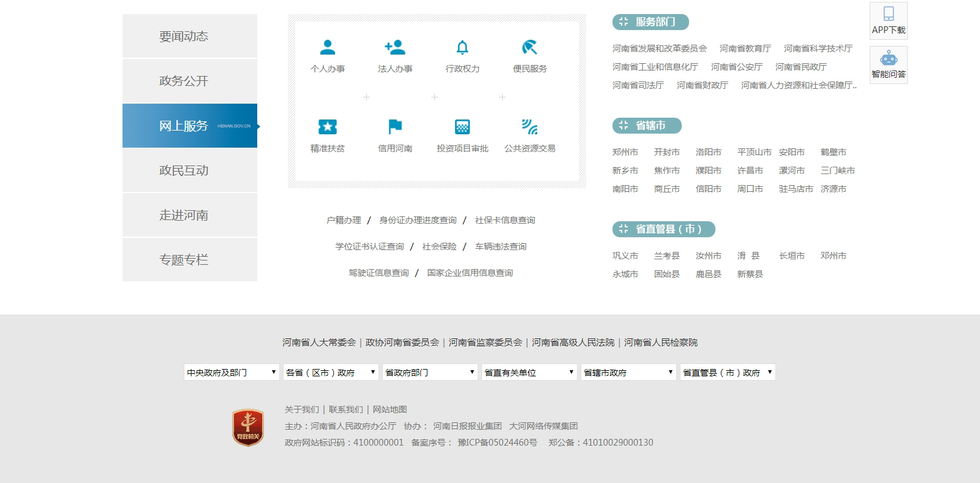The width and height of the screenshot is (980, 483).
Task: Click the 信用河南 flag icon
Action: click(x=395, y=127)
